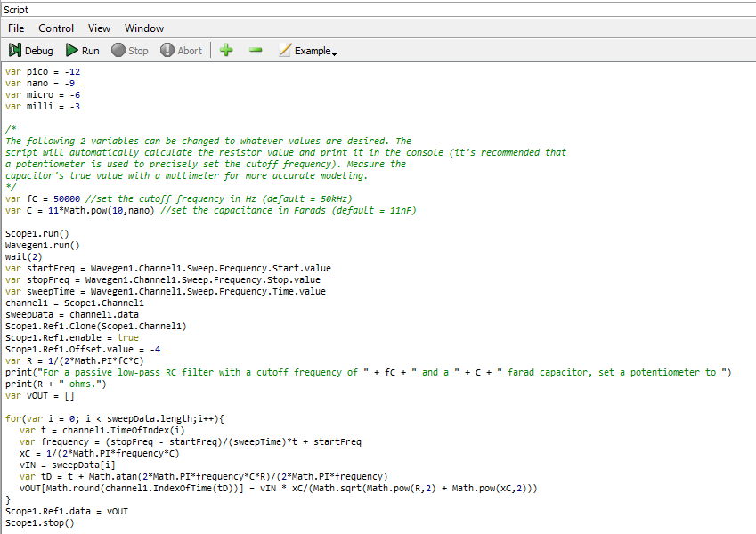This screenshot has width=756, height=534.
Task: Click the 'var stopFreq' code line
Action: click(163, 280)
